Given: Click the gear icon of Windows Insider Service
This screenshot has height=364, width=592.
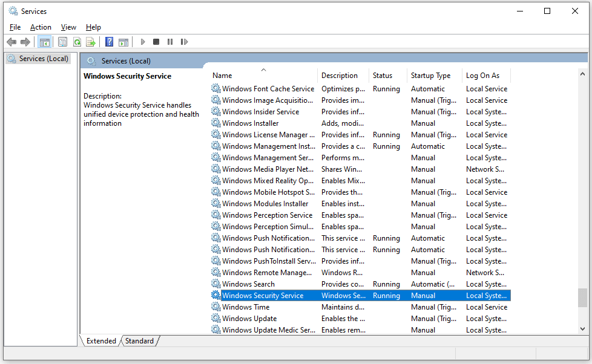Looking at the screenshot, I should (216, 112).
